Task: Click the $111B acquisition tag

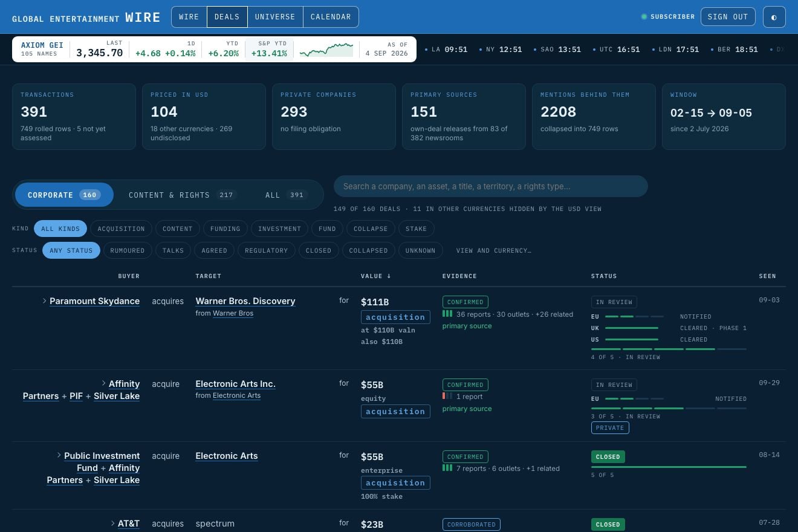Action: point(395,317)
